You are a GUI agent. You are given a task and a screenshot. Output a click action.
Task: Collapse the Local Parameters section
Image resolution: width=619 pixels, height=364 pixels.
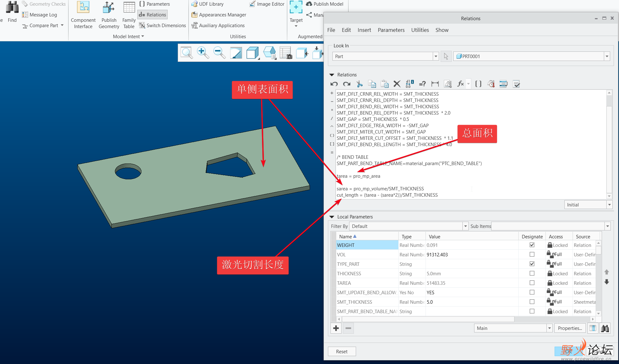[x=332, y=217]
